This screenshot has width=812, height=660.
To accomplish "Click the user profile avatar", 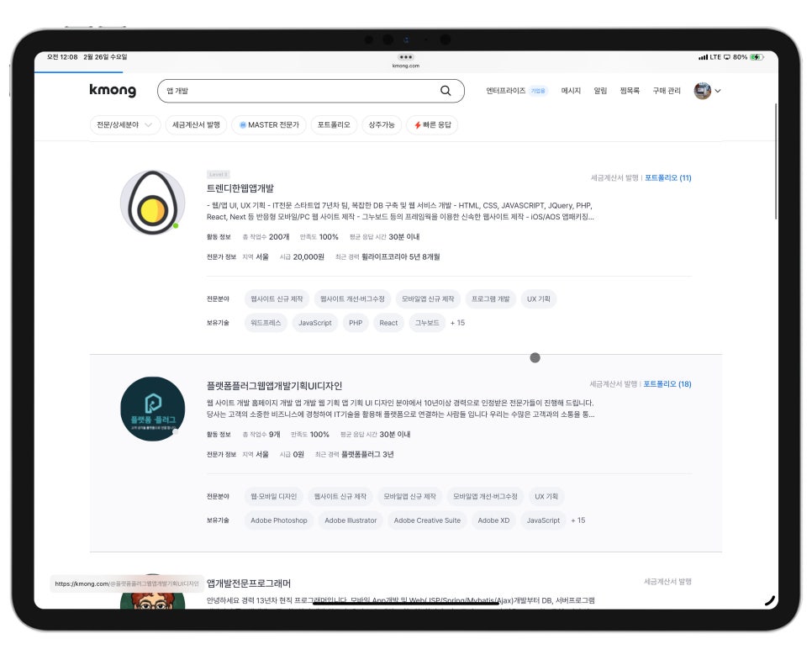I will click(x=702, y=91).
